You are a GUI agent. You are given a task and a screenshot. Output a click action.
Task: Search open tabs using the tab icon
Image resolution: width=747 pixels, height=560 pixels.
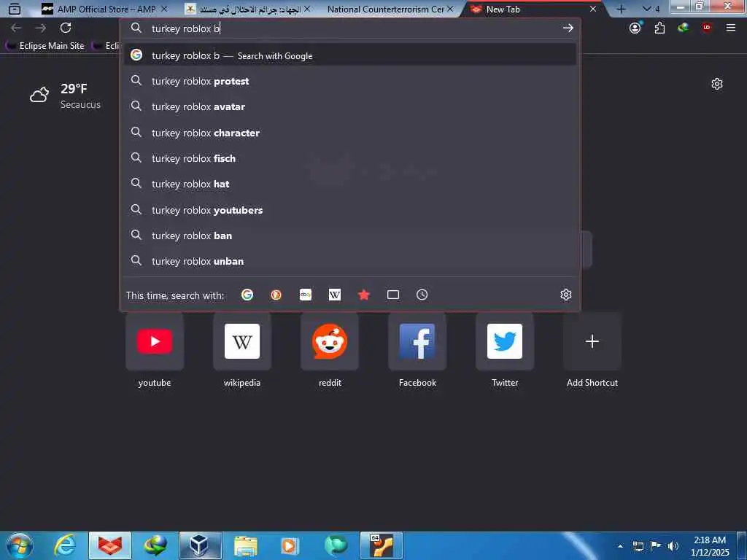[x=393, y=295]
